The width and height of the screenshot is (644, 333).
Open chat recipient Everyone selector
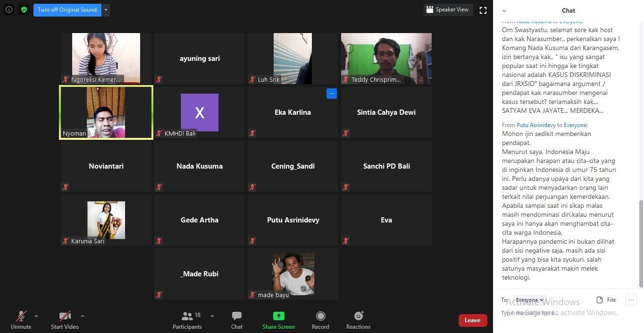tap(529, 299)
